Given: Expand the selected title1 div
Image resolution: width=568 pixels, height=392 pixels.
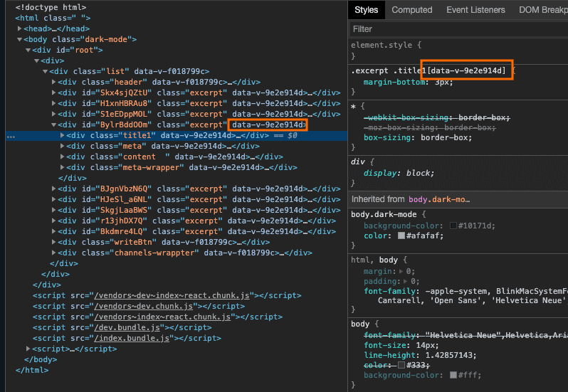Looking at the screenshot, I should [x=63, y=135].
